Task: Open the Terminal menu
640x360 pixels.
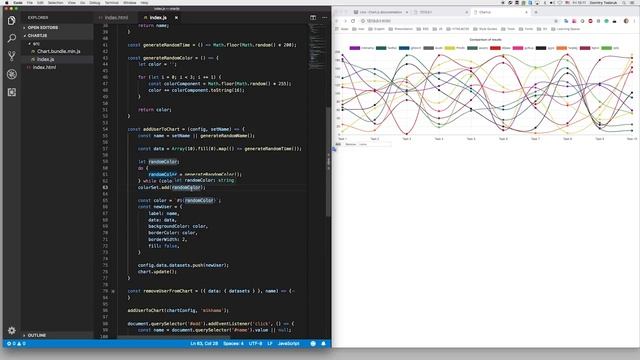Action: [x=111, y=2]
